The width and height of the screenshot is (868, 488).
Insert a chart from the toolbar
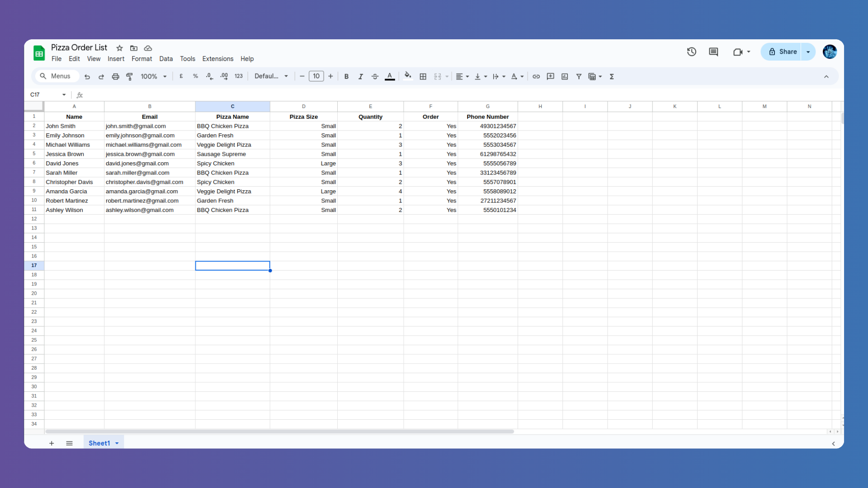(564, 76)
